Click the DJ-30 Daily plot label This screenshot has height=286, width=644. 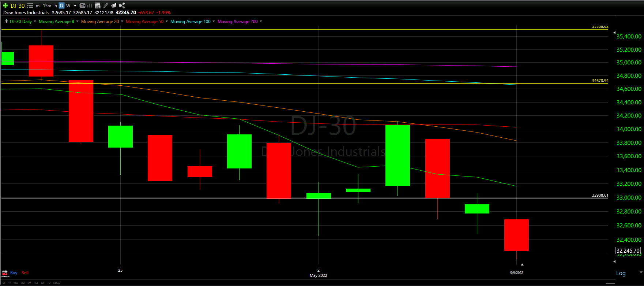(x=21, y=22)
